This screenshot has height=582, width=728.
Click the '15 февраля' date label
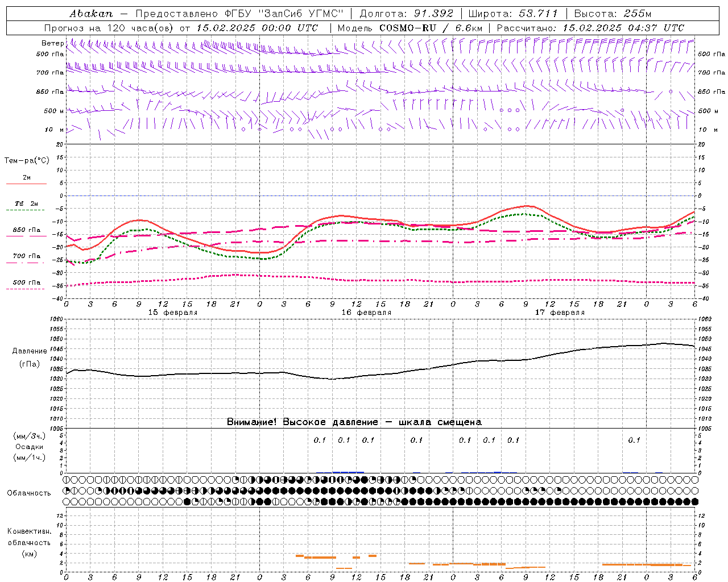173,313
